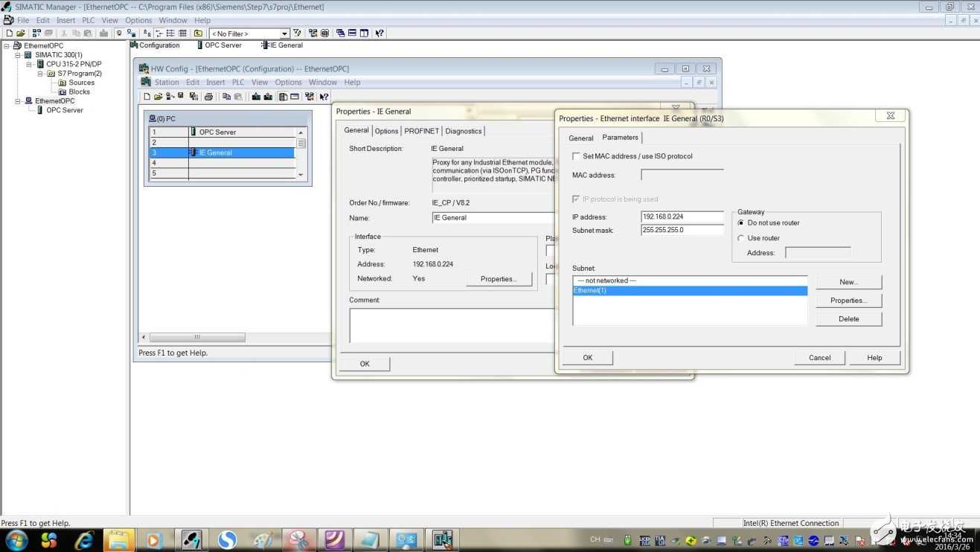
Task: Select the not networked entry in Subnet list
Action: (x=690, y=280)
